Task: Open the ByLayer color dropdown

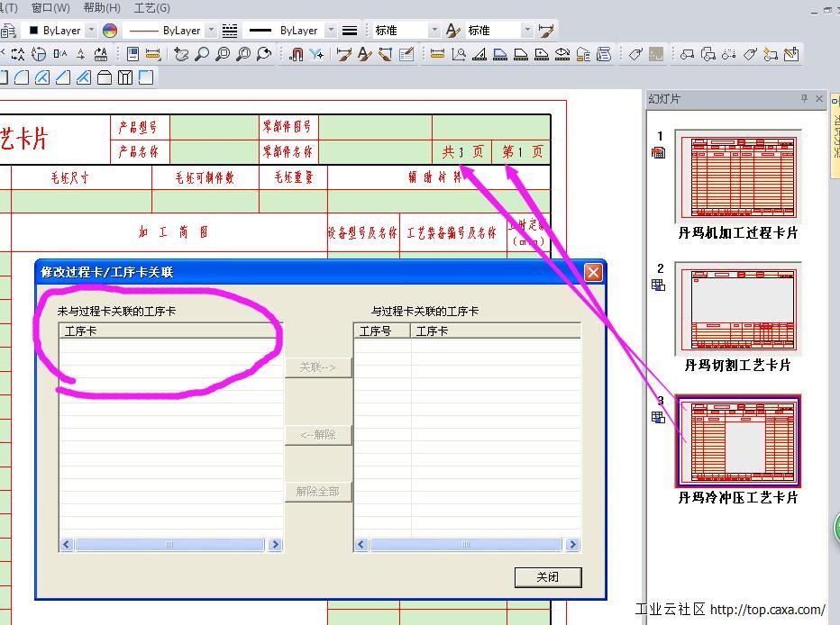Action: tap(91, 31)
